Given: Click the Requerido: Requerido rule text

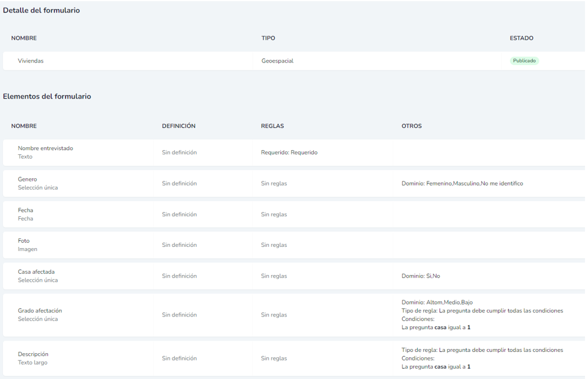Looking at the screenshot, I should (289, 153).
